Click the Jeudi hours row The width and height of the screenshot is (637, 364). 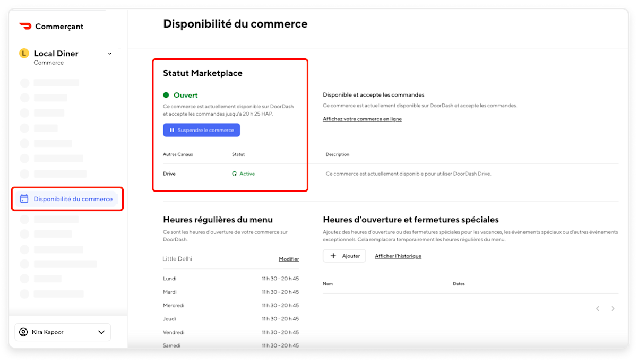(231, 319)
